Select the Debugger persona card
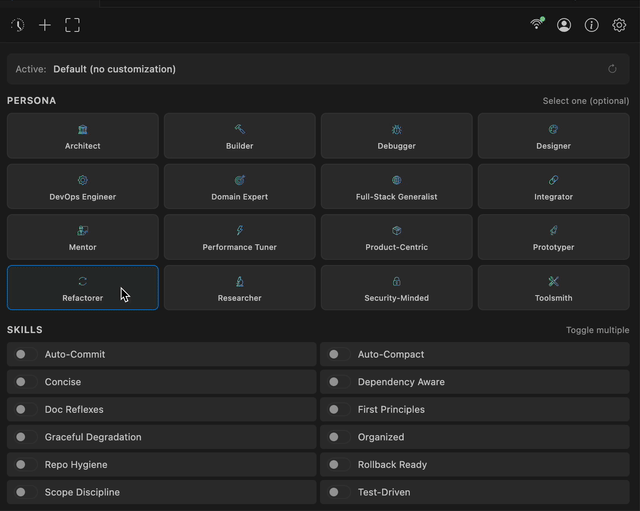This screenshot has height=511, width=640. pos(396,136)
